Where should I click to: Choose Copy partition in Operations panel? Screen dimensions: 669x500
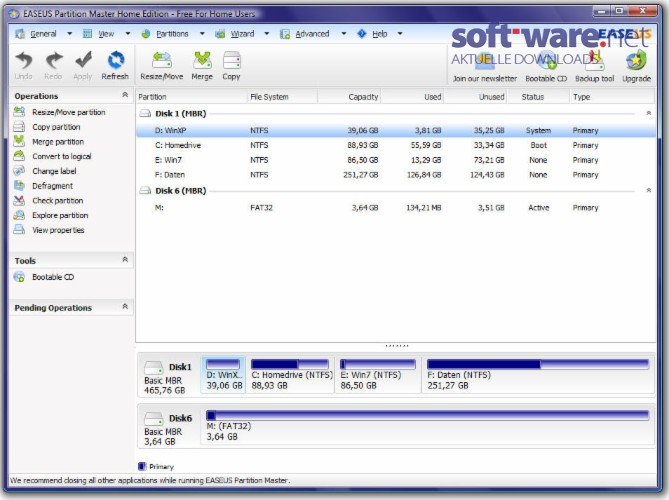(47, 127)
